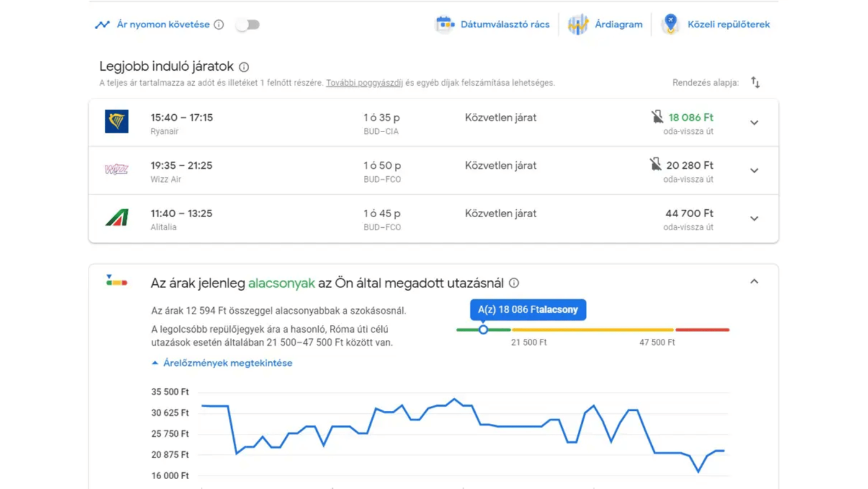The height and width of the screenshot is (489, 868).
Task: Click Árelőzmények megtekintése link
Action: (227, 363)
